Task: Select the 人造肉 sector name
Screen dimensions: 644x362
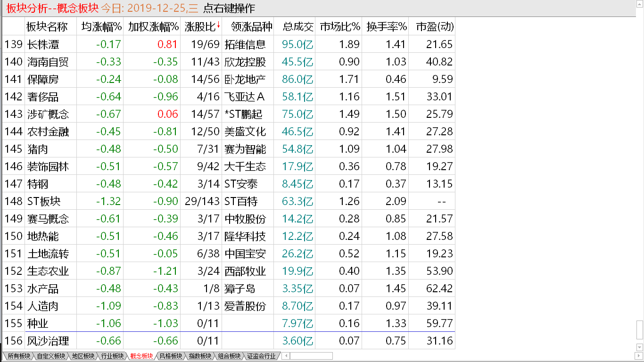Action: click(x=43, y=306)
